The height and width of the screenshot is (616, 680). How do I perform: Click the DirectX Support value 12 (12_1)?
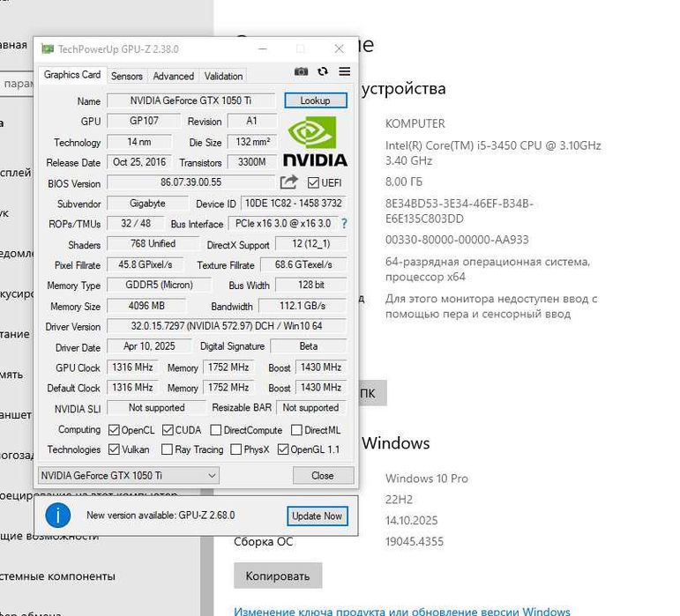click(311, 244)
